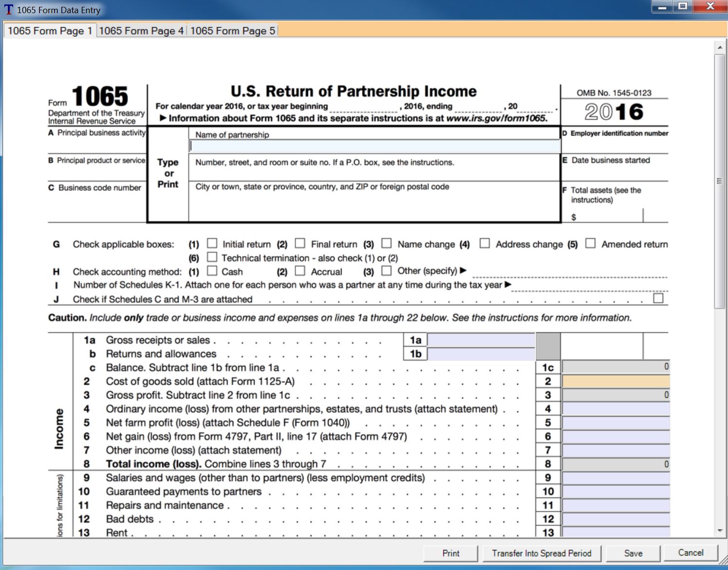Save the form data
Image resolution: width=728 pixels, height=570 pixels.
click(x=633, y=553)
